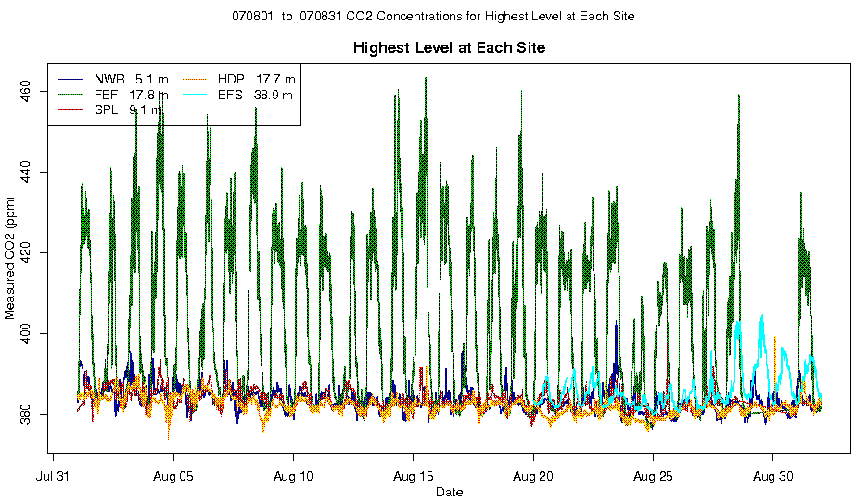Click the HDP 17.7 m legend label
The width and height of the screenshot is (868, 501).
tap(256, 79)
